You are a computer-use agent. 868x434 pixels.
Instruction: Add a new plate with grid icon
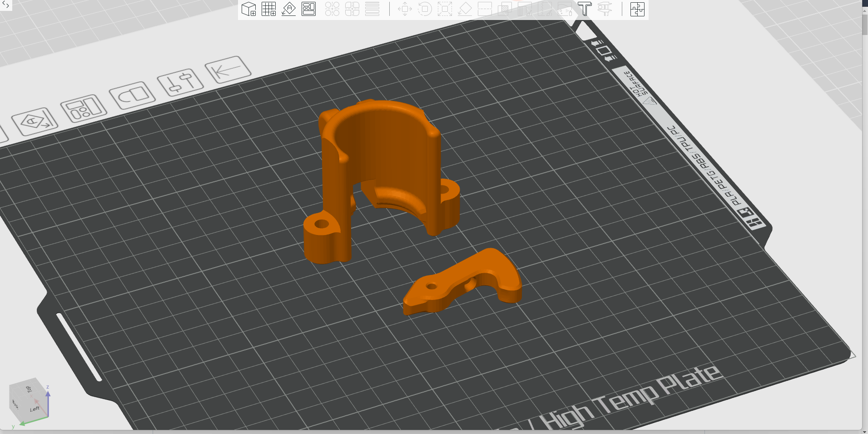pyautogui.click(x=268, y=9)
